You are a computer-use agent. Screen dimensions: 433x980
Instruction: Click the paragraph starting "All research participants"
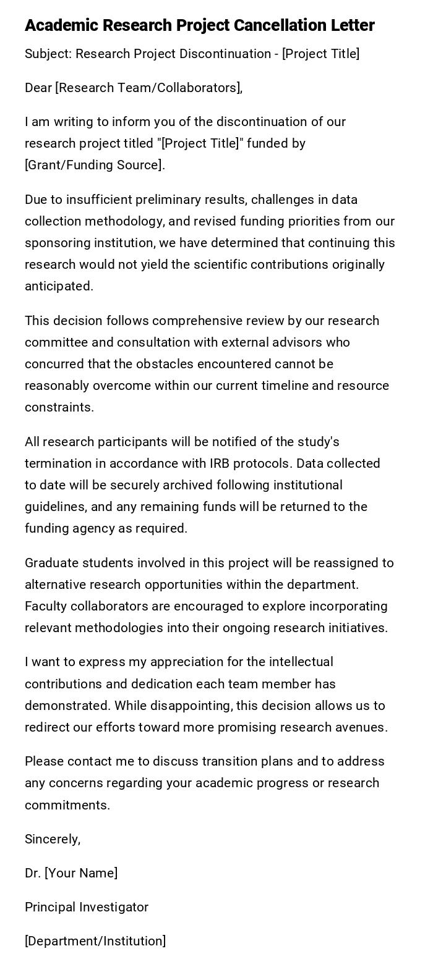click(x=203, y=485)
